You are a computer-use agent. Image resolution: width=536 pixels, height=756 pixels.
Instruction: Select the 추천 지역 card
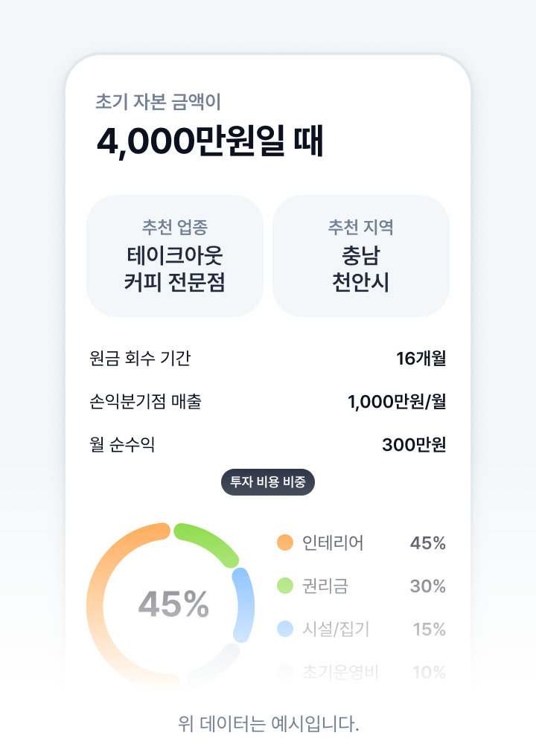click(x=361, y=256)
